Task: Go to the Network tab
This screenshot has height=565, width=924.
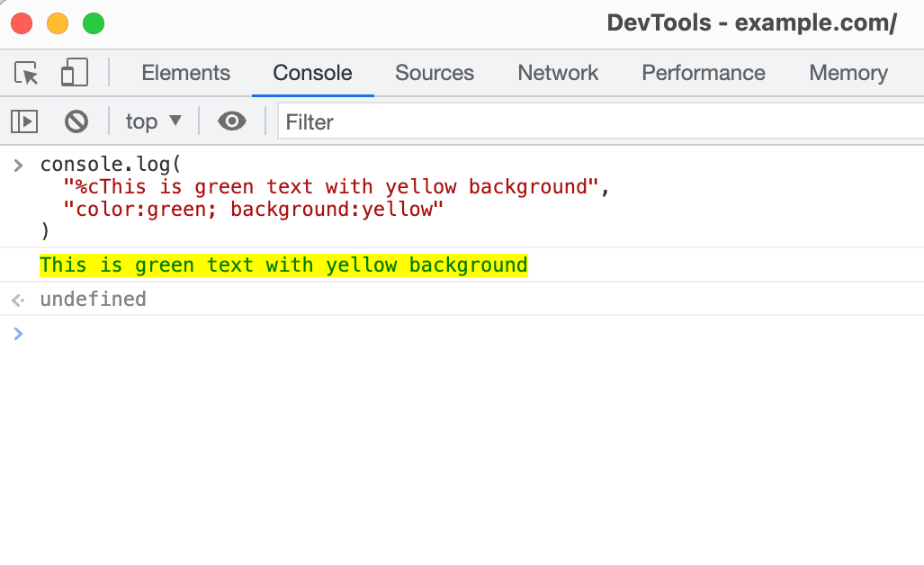Action: point(558,73)
